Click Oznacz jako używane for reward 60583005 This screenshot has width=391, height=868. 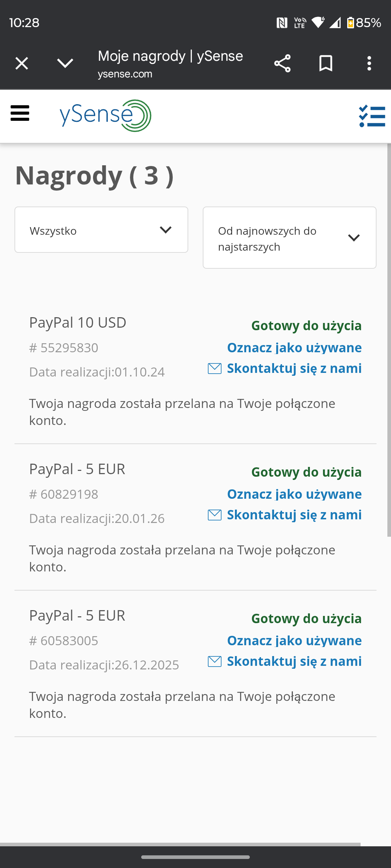tap(294, 641)
